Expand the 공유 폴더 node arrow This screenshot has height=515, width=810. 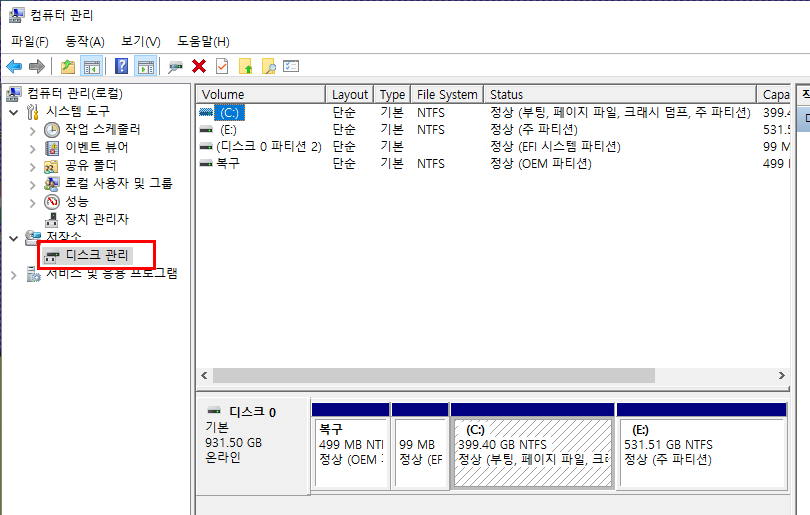(x=33, y=167)
